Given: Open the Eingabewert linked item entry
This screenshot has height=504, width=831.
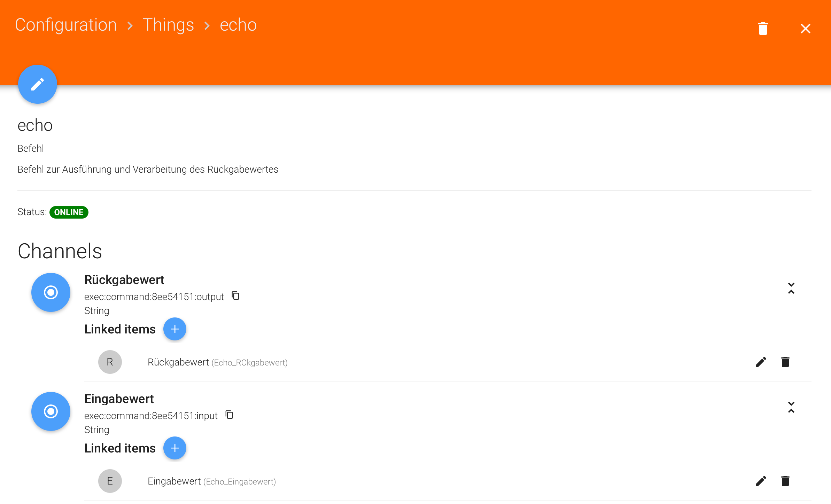Looking at the screenshot, I should point(211,481).
